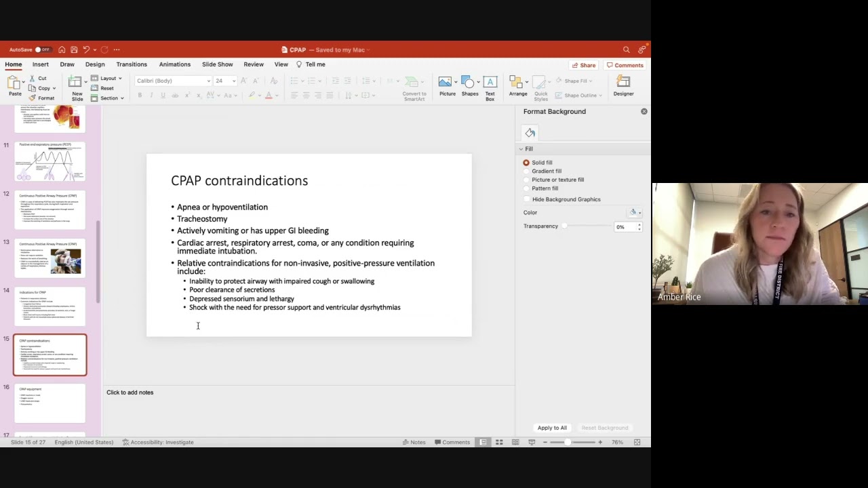This screenshot has width=868, height=488.
Task: Insert a New Slide
Action: 77,87
